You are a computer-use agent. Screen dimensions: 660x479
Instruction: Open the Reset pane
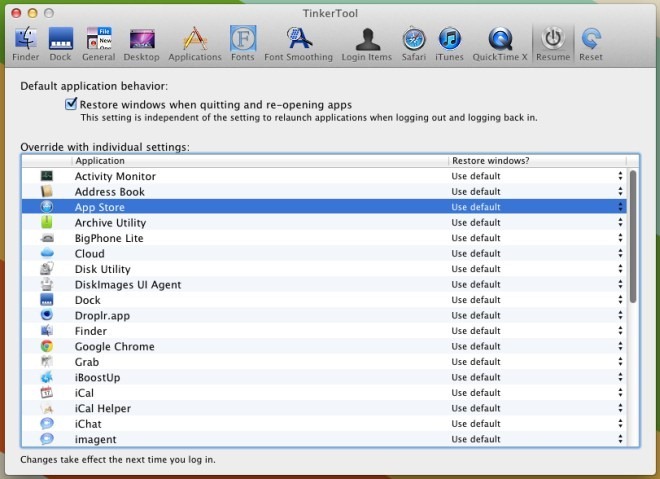pyautogui.click(x=591, y=44)
